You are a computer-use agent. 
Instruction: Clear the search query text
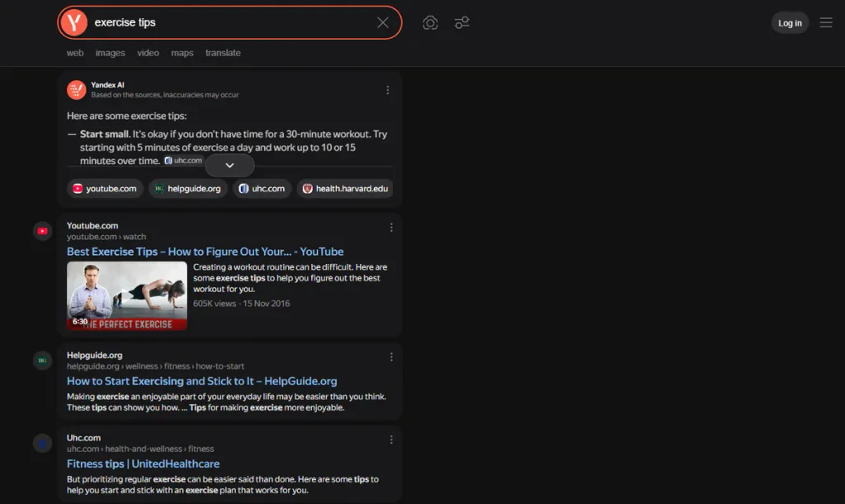click(x=383, y=22)
